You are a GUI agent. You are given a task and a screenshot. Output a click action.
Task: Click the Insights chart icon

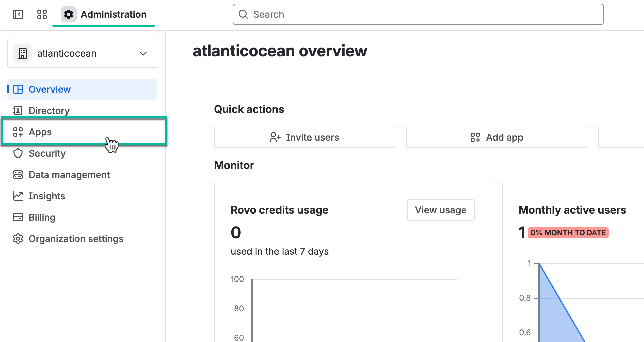pos(18,196)
